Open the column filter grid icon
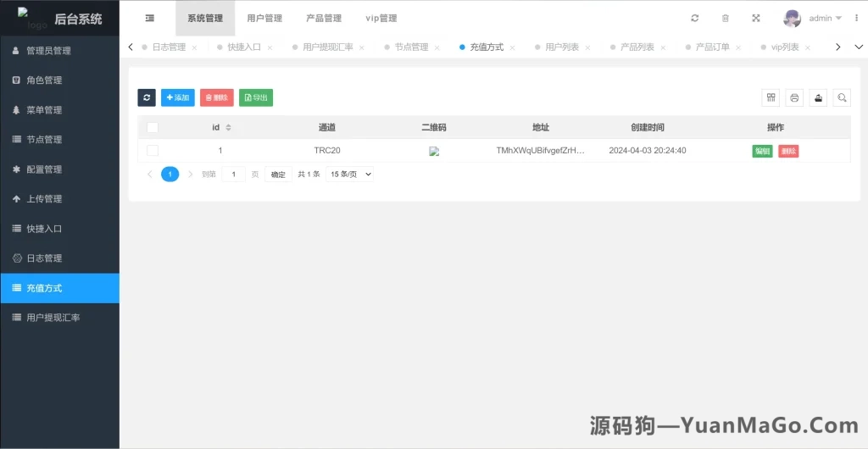 [771, 98]
